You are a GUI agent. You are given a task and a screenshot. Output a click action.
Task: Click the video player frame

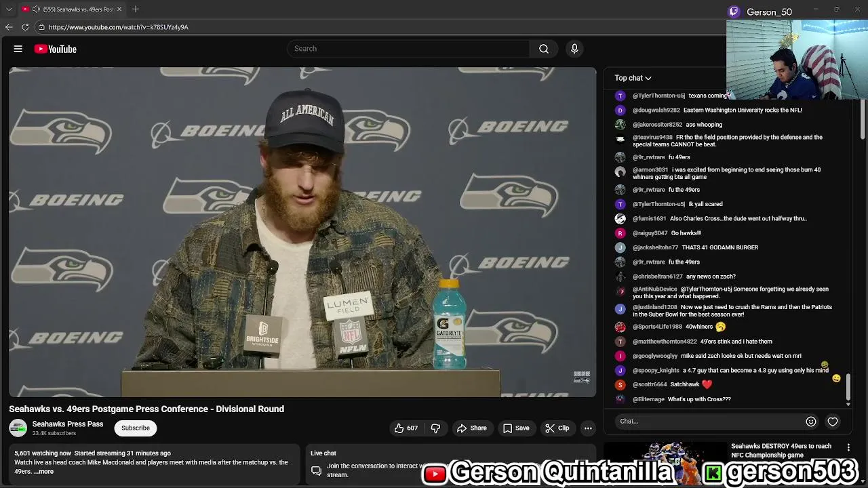(302, 232)
